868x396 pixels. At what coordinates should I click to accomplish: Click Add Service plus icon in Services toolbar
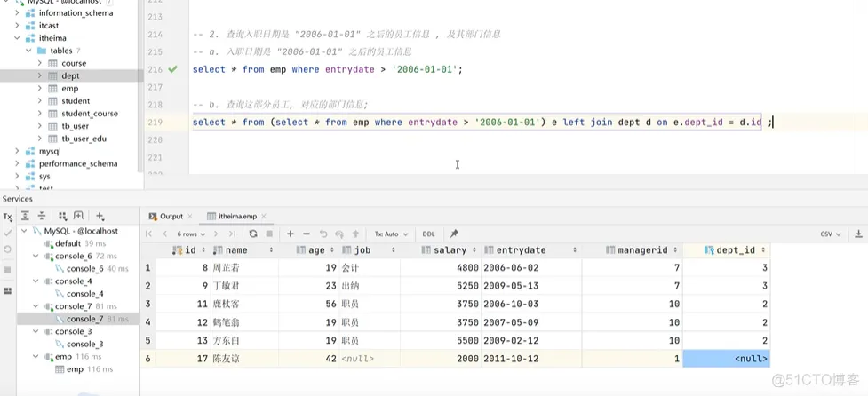pos(100,217)
